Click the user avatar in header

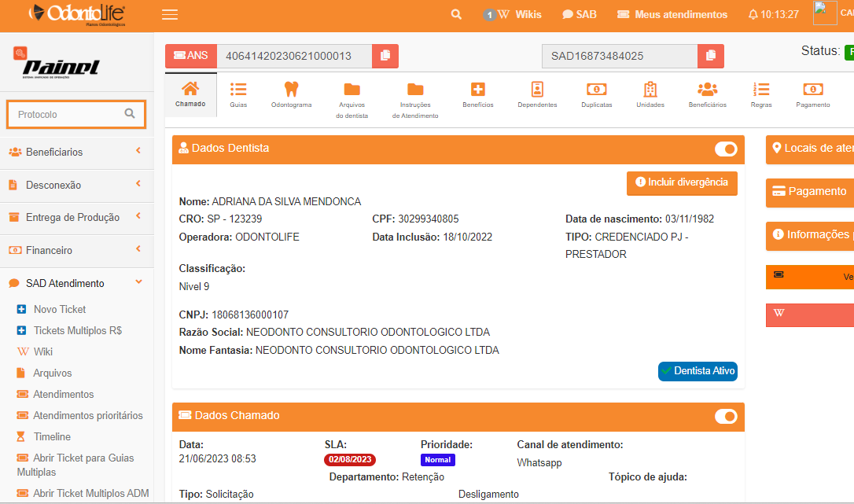point(825,13)
